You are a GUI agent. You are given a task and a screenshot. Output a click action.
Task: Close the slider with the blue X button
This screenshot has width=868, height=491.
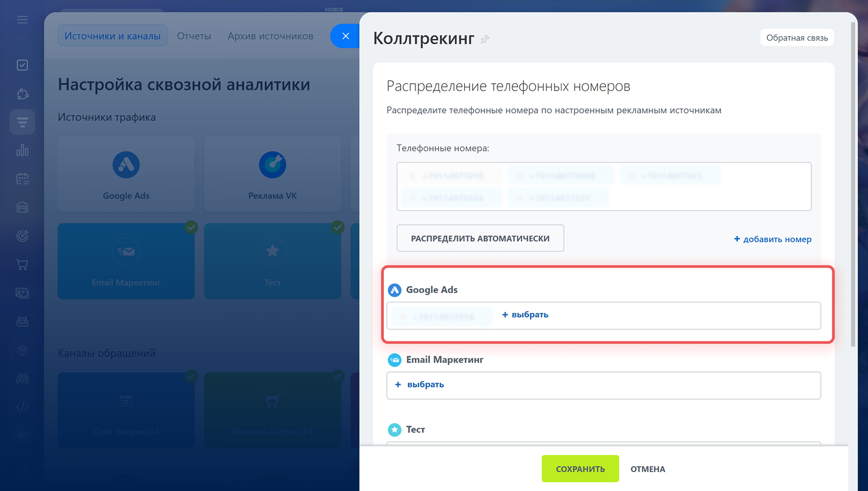(345, 36)
